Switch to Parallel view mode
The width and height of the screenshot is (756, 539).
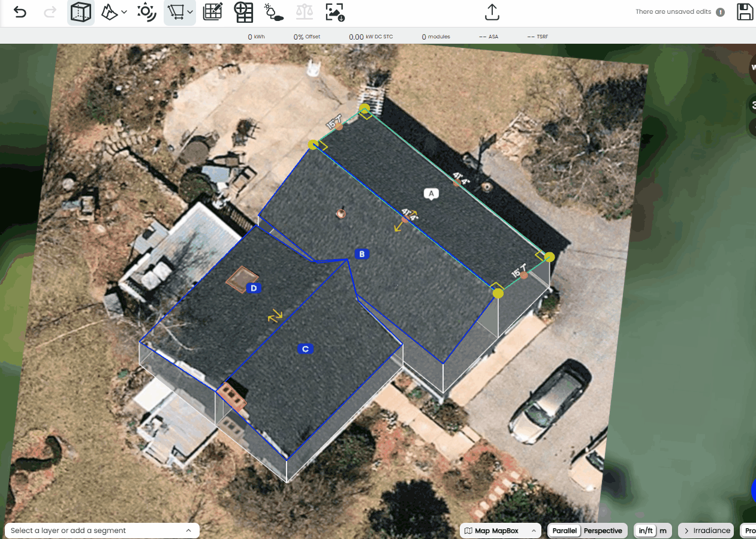[x=564, y=531]
